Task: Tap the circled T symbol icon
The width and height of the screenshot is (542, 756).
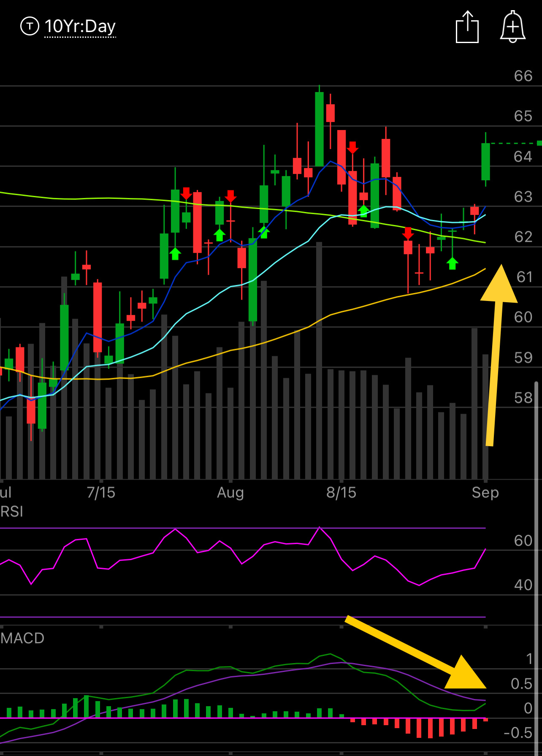Action: 30,26
